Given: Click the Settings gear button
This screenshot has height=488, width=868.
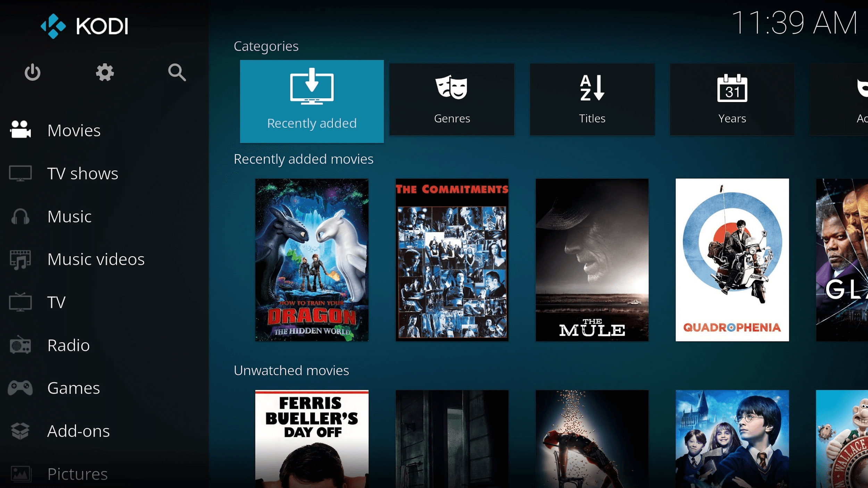Looking at the screenshot, I should tap(104, 72).
